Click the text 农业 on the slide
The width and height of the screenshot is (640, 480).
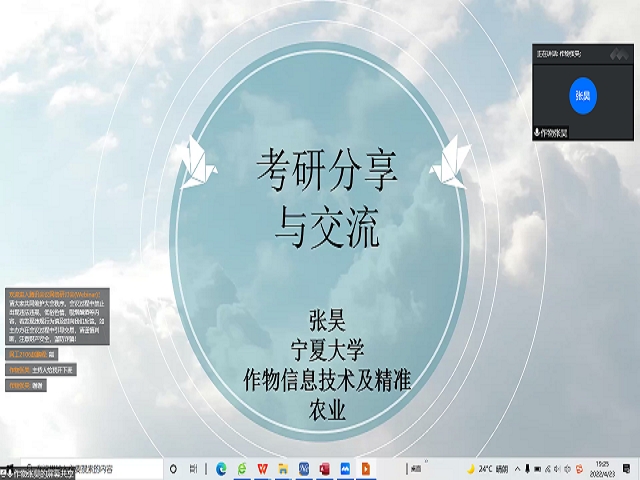(327, 410)
